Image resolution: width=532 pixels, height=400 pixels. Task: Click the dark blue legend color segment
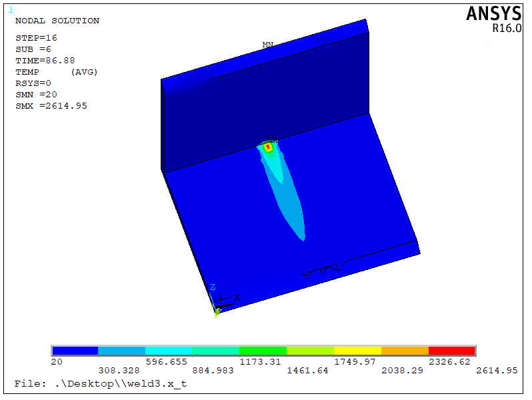(x=75, y=351)
